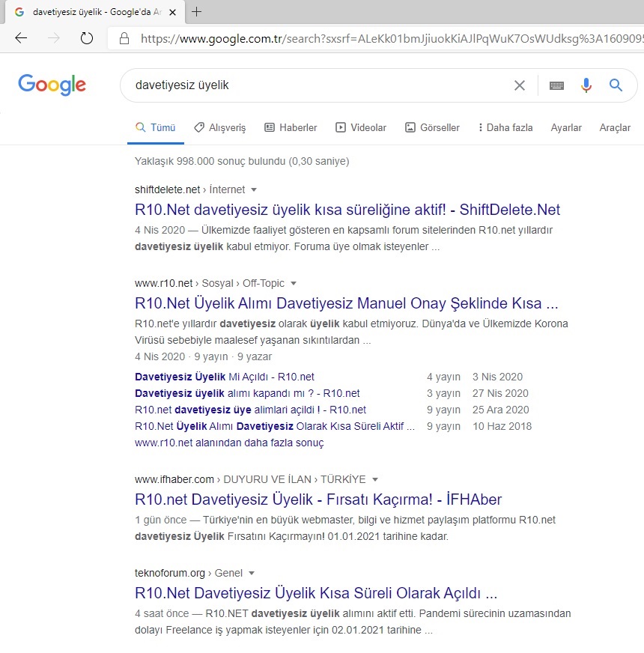The height and width of the screenshot is (653, 644).
Task: Expand the www.ifhaber.com result dropdown arrow
Action: (x=375, y=480)
